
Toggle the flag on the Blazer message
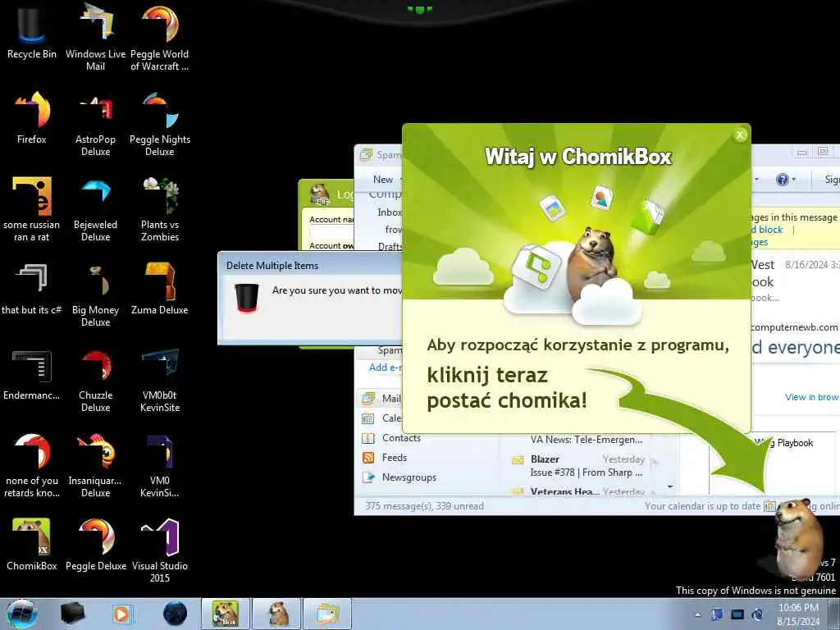tap(654, 461)
